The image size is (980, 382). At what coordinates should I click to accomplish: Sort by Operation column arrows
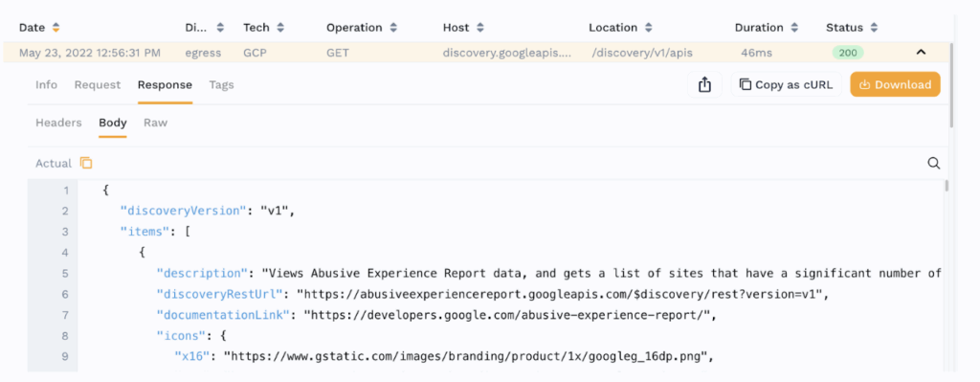393,28
